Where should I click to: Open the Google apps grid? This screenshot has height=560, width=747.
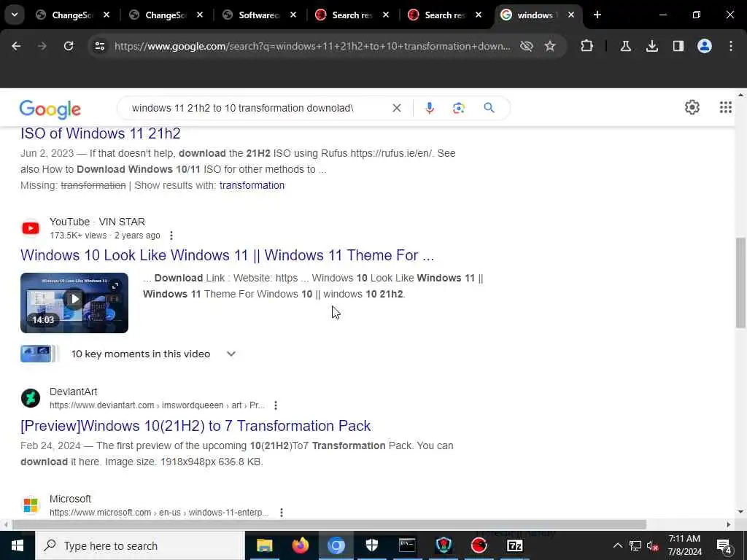(726, 108)
